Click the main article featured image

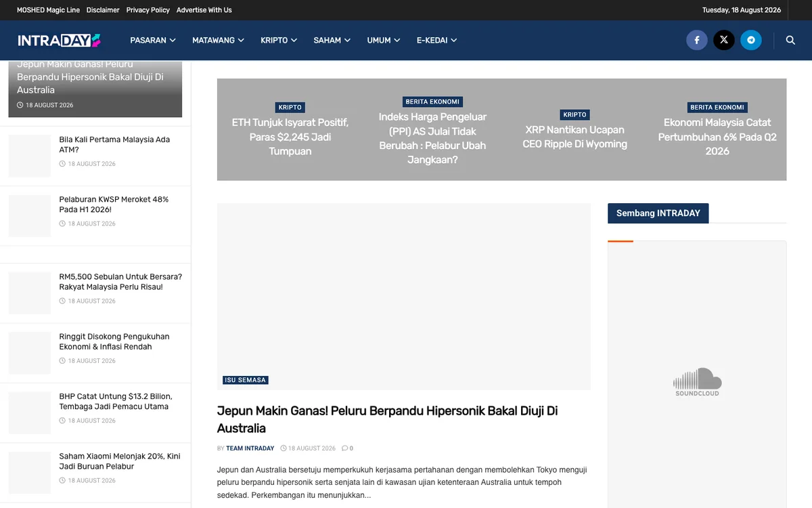404,297
